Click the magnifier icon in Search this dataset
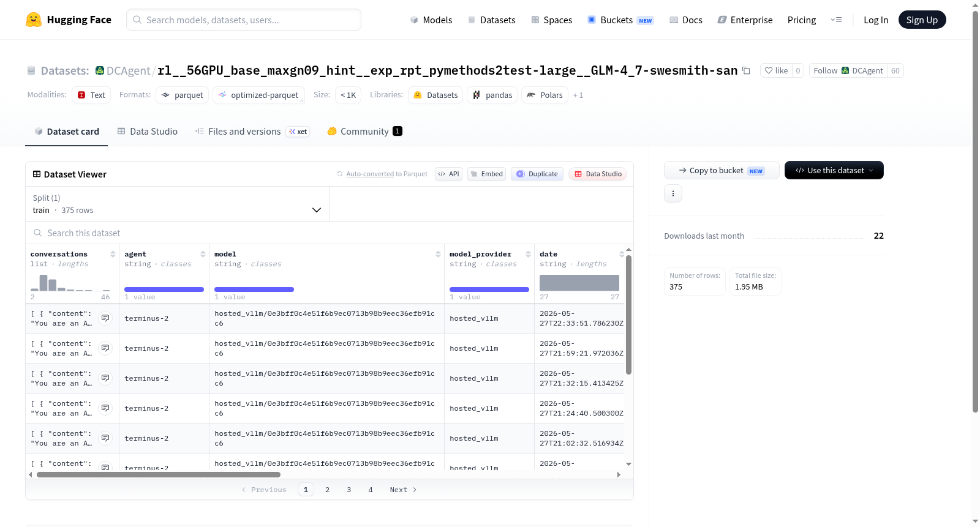This screenshot has width=980, height=527. pyautogui.click(x=38, y=233)
